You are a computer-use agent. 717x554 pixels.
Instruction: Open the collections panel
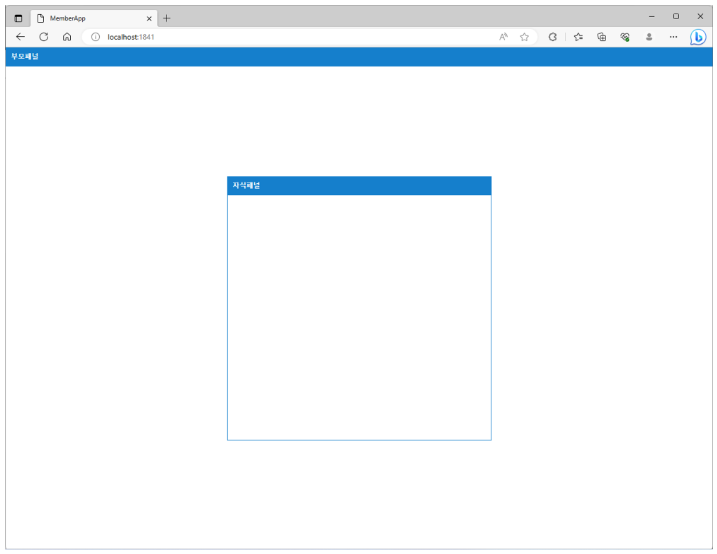tap(602, 37)
